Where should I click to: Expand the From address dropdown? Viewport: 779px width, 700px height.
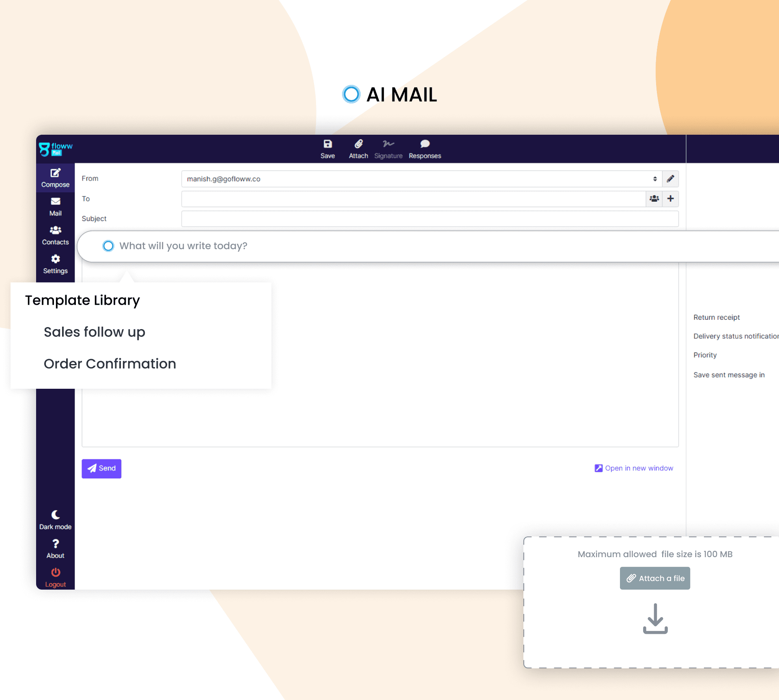654,179
